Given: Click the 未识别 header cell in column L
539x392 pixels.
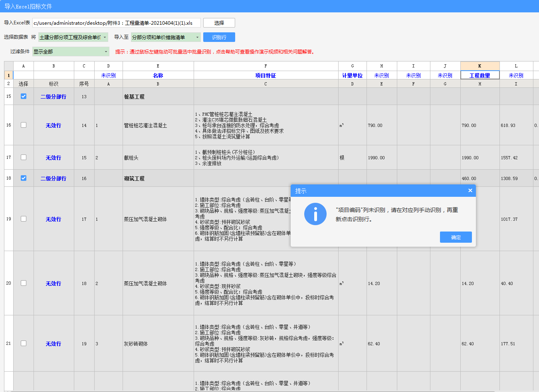Looking at the screenshot, I should coord(516,75).
